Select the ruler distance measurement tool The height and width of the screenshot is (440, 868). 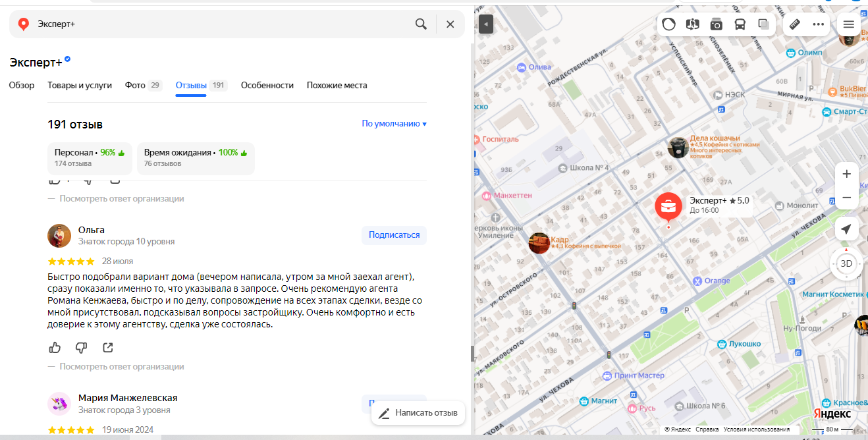794,24
